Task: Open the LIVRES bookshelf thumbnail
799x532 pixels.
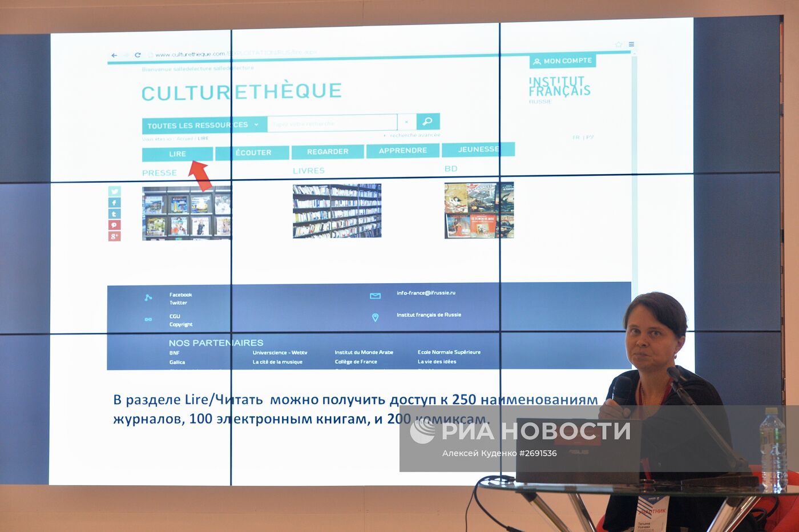Action: [x=337, y=211]
